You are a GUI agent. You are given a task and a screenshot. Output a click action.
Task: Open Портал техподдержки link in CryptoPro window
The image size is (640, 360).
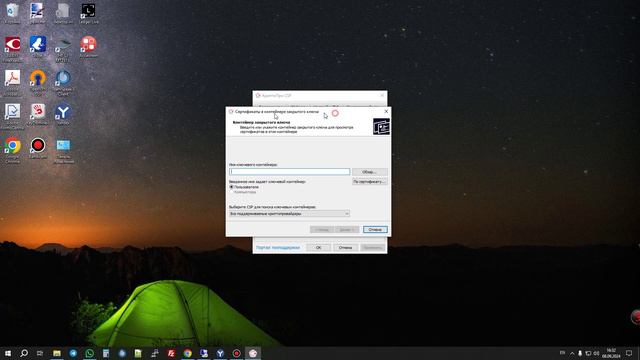278,247
